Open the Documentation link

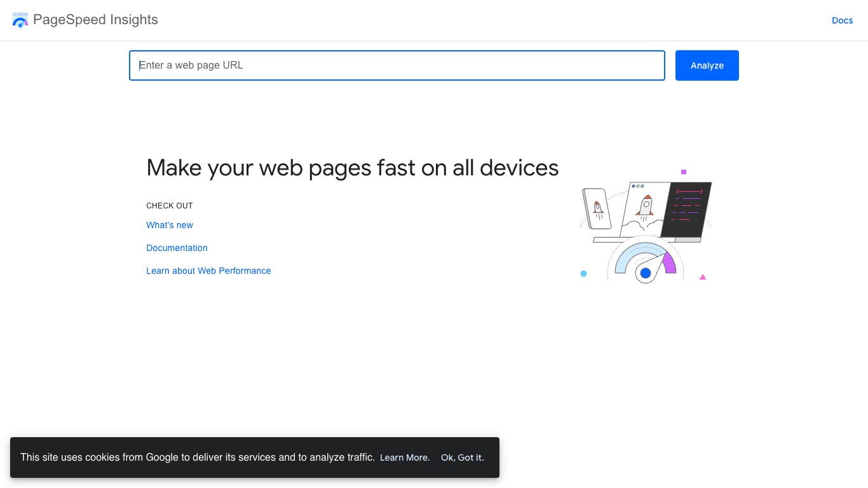(177, 248)
